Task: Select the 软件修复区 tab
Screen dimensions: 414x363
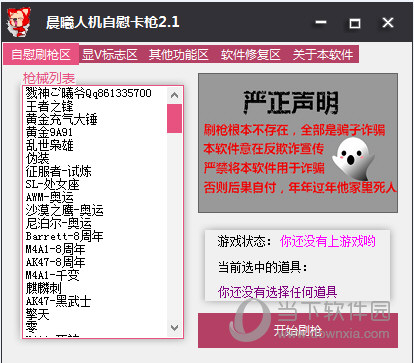Action: coord(251,54)
